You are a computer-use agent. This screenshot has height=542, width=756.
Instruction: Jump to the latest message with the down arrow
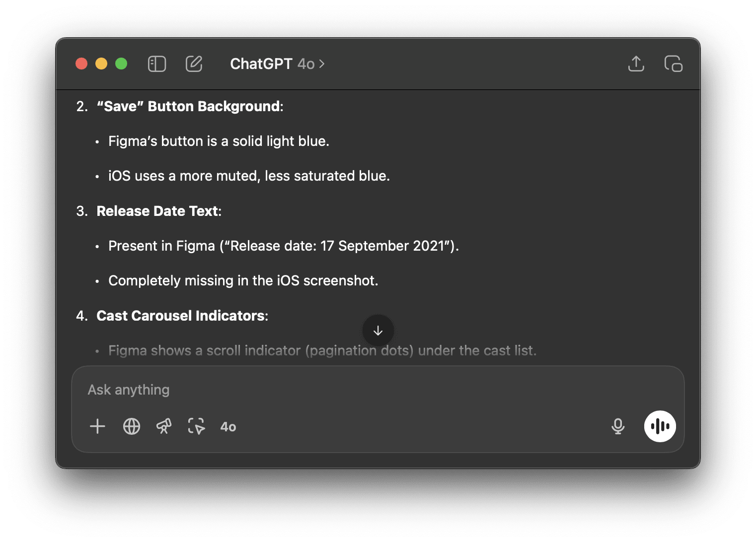point(378,331)
